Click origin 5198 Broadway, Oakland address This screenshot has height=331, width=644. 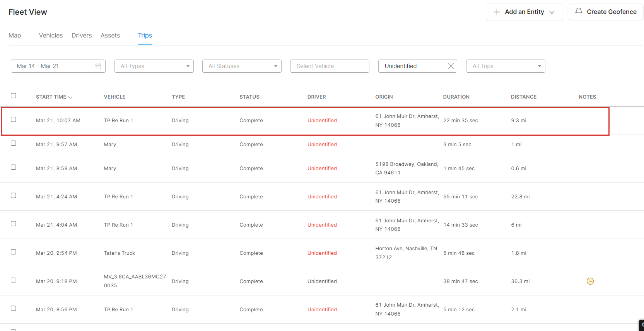[x=407, y=169]
